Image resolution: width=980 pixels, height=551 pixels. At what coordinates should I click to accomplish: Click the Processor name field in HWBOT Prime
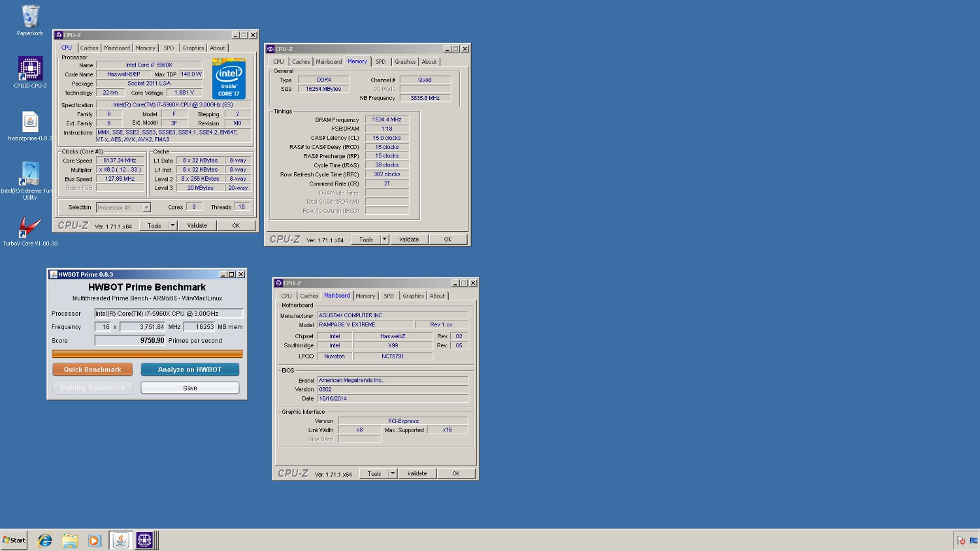169,314
